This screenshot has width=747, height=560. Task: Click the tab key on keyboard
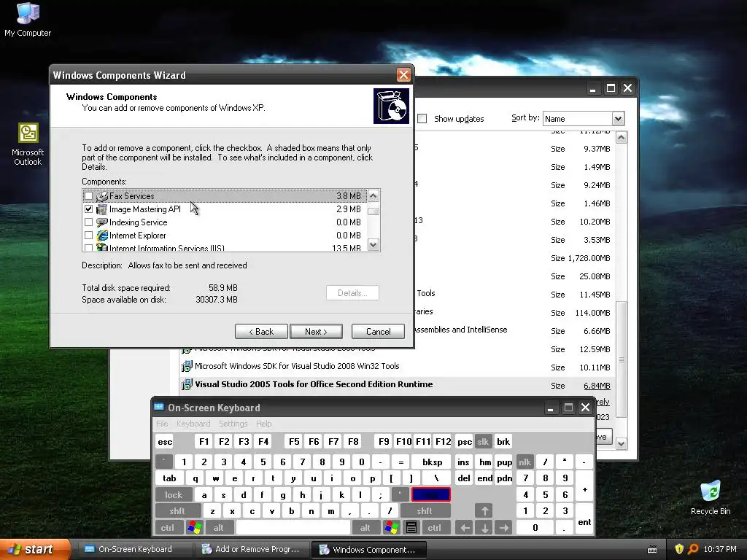click(x=169, y=478)
